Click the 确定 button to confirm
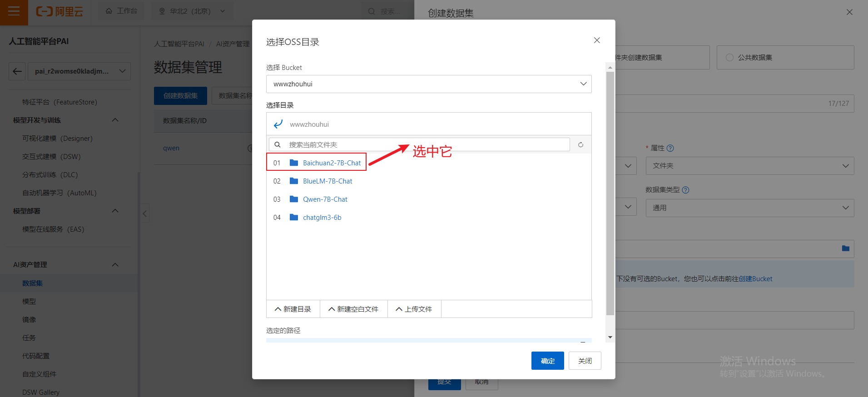This screenshot has height=397, width=868. pos(547,361)
